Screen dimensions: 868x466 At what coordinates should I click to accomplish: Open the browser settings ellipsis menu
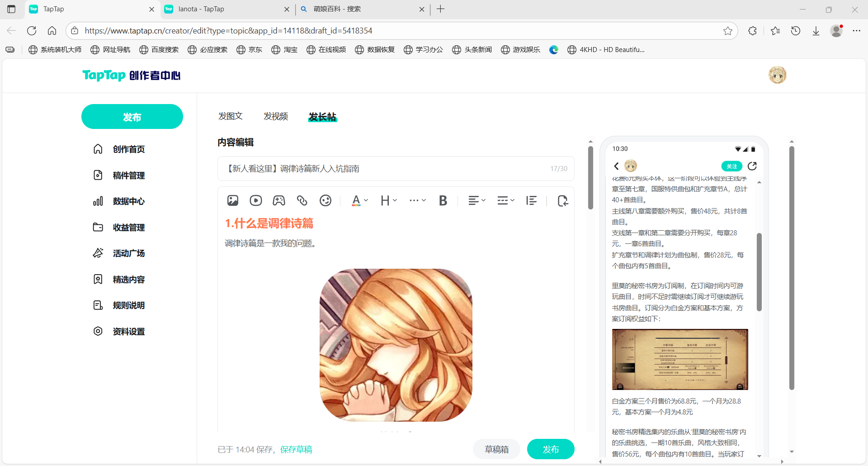tap(856, 31)
